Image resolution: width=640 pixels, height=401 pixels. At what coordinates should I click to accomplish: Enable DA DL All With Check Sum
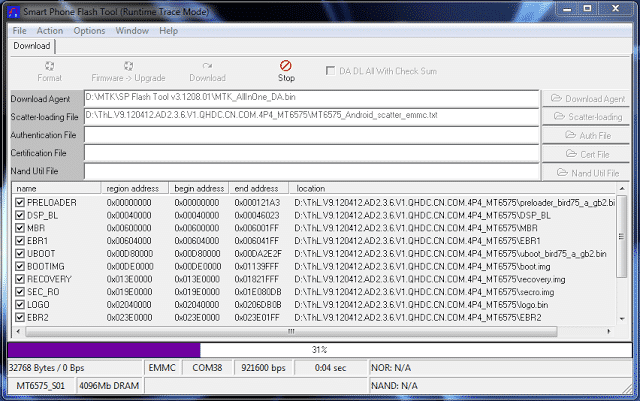[330, 71]
